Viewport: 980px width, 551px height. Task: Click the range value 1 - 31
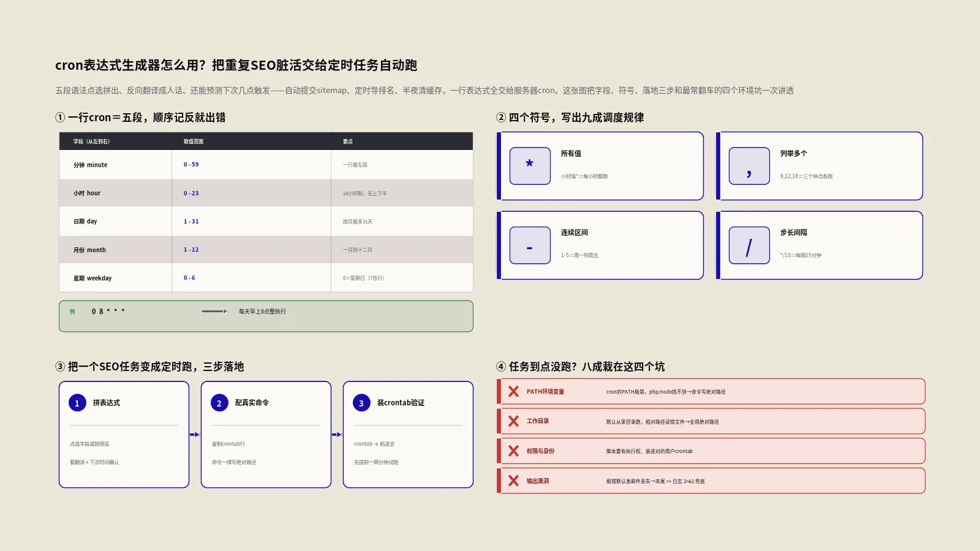[191, 222]
